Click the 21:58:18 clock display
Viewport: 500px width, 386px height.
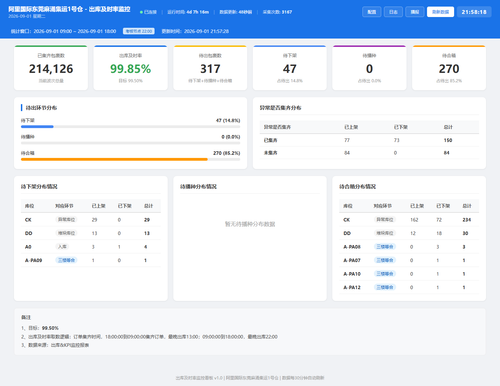(x=474, y=12)
